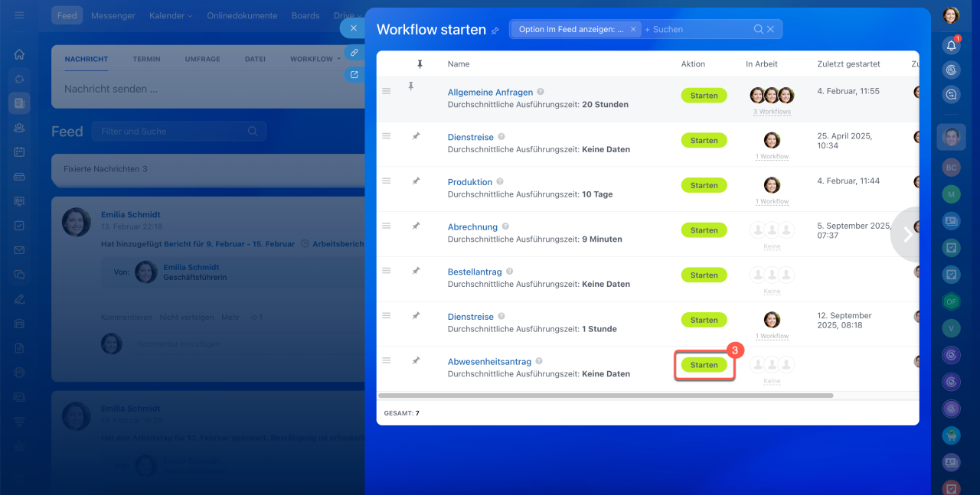Open the help icon next to Produktion
The image size is (980, 495).
[x=500, y=182]
